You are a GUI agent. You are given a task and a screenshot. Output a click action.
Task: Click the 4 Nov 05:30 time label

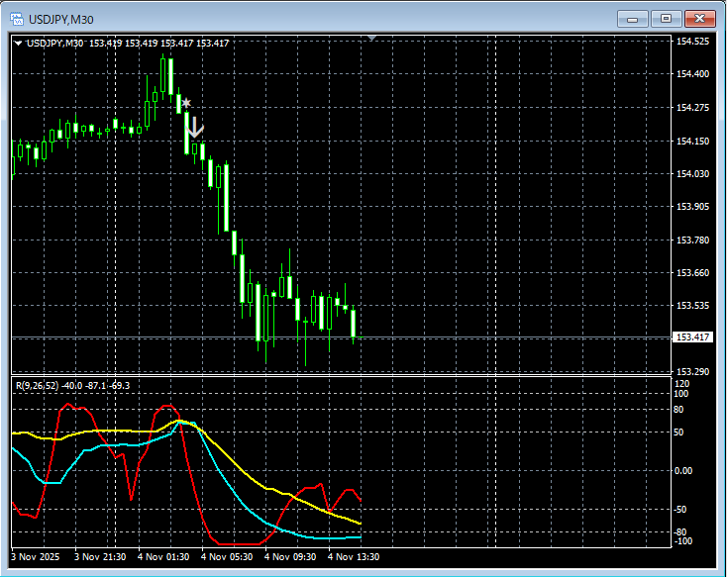(227, 557)
